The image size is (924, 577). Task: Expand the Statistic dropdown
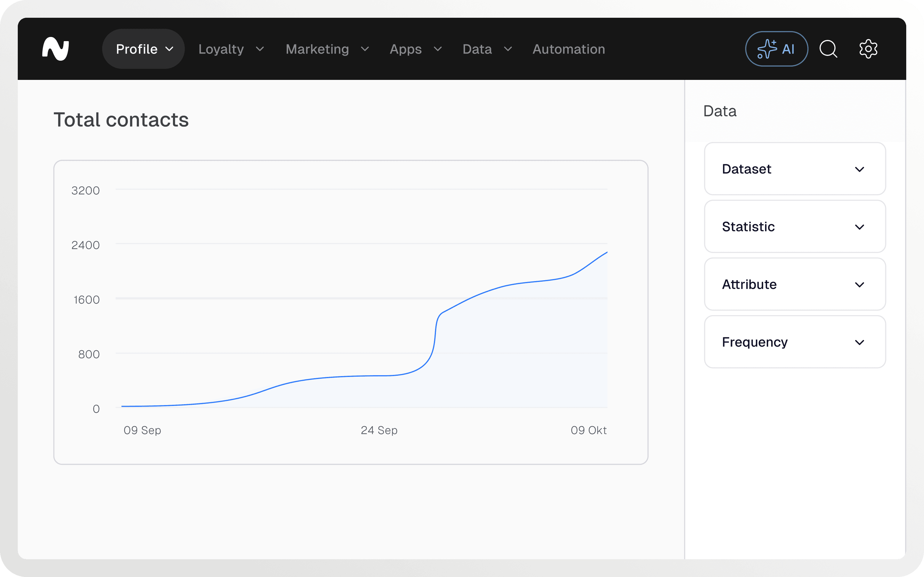click(795, 227)
